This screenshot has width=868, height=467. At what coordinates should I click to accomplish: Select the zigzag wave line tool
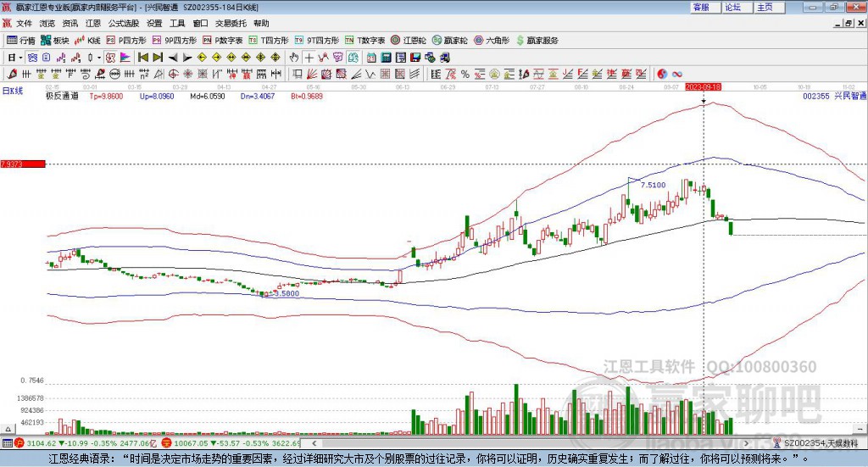click(x=370, y=74)
